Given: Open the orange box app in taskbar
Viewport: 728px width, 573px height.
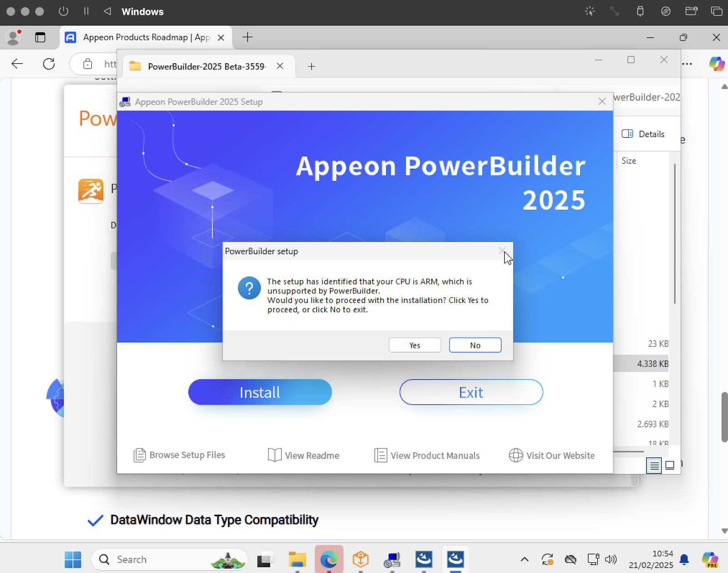Looking at the screenshot, I should tap(360, 559).
